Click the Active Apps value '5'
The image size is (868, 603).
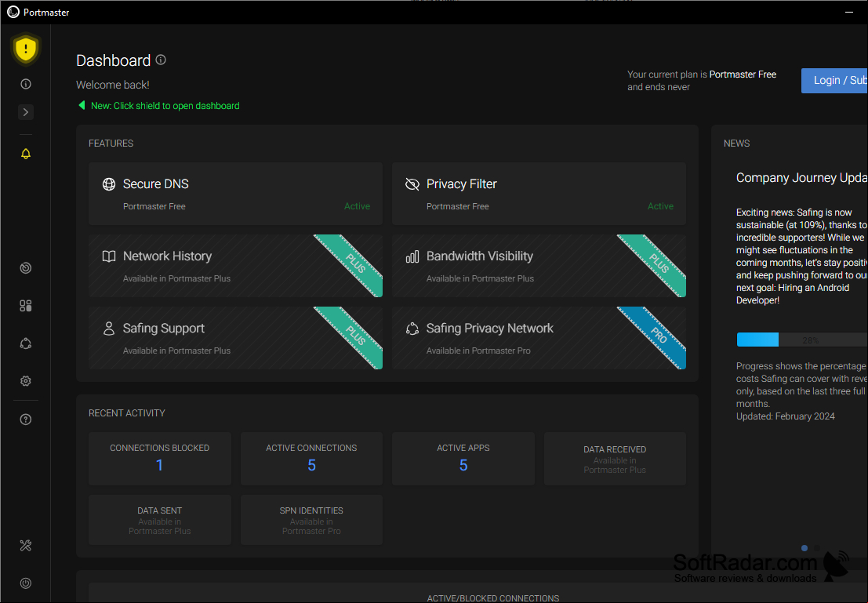pos(463,465)
